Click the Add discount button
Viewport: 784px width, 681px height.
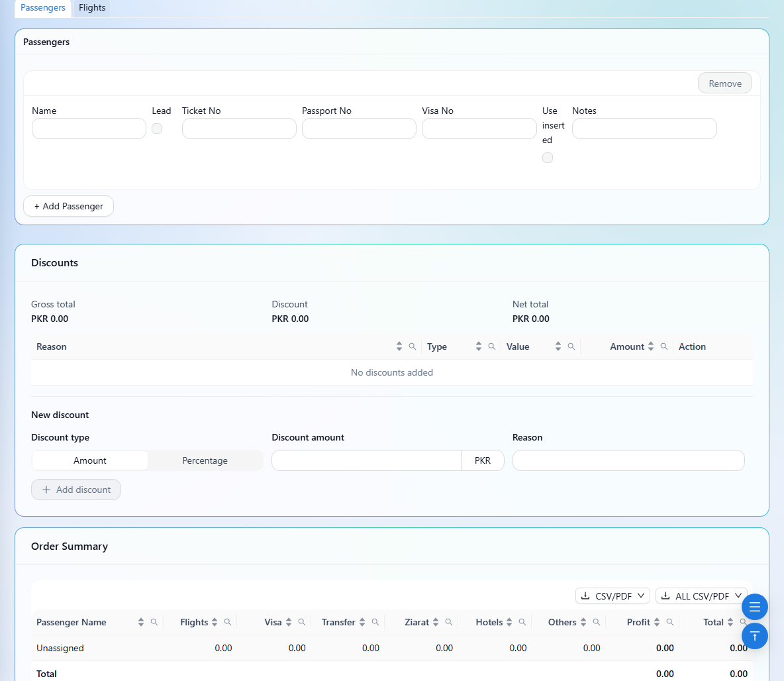tap(76, 490)
